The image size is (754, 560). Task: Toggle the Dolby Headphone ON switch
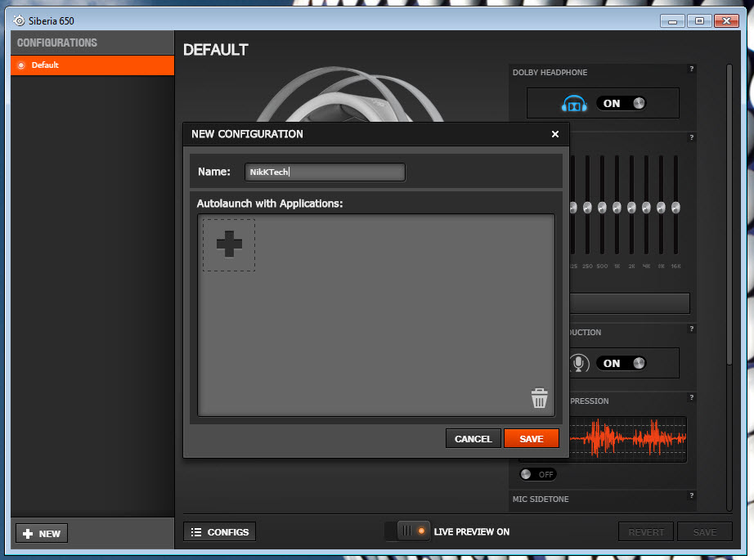coord(622,103)
